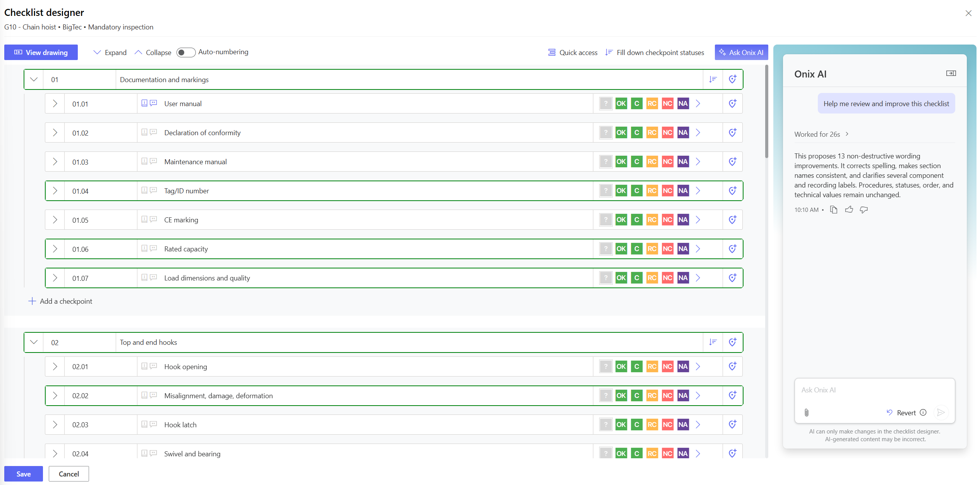Toggle unknown (?) status on Rated capacity row

tap(606, 249)
